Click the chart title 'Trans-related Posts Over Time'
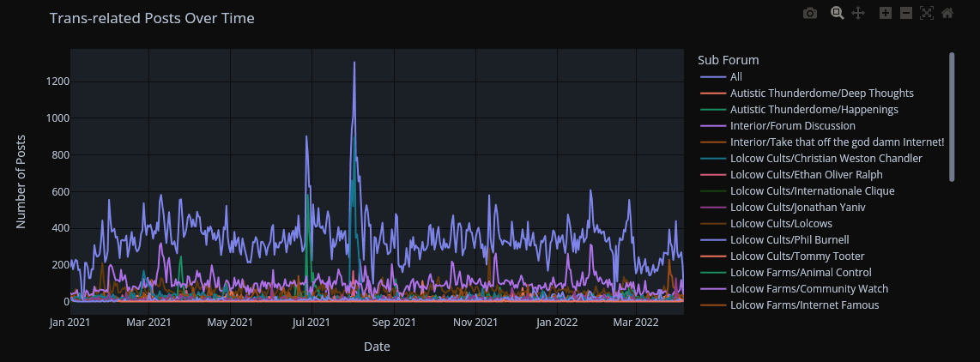980x362 pixels. (x=152, y=18)
